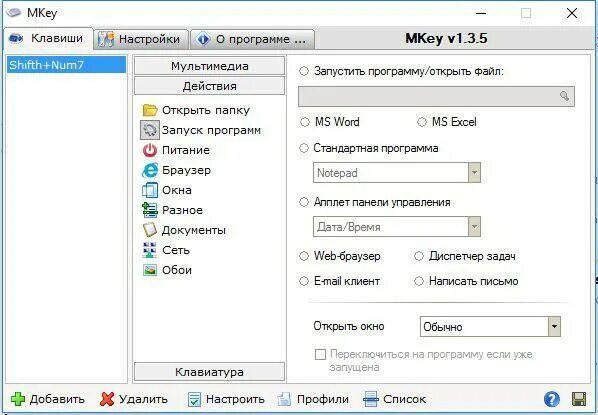The image size is (598, 415).
Task: Click the program file path input field
Action: pos(436,96)
